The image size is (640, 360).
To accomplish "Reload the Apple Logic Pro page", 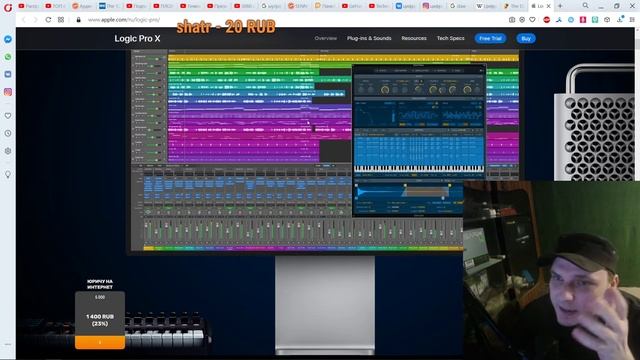I will tap(48, 20).
